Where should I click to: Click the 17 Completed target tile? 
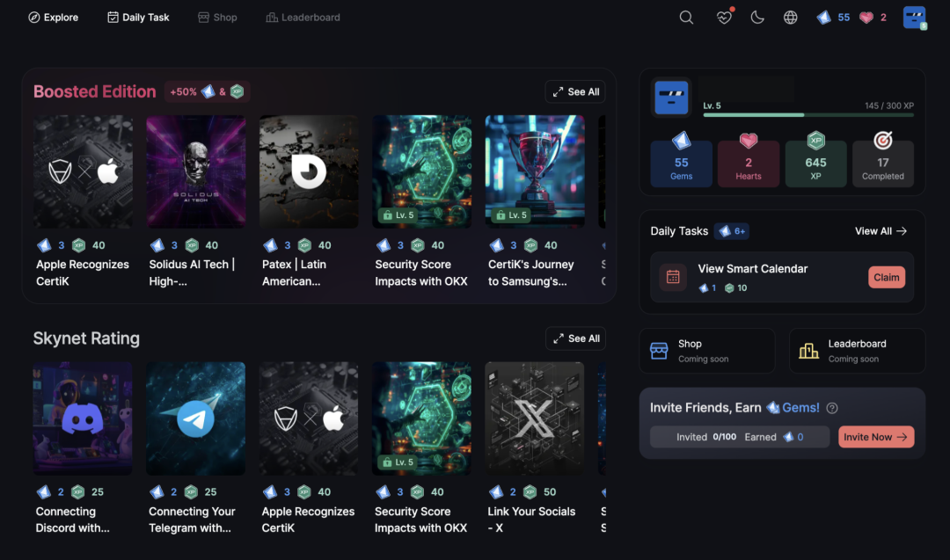tap(883, 163)
